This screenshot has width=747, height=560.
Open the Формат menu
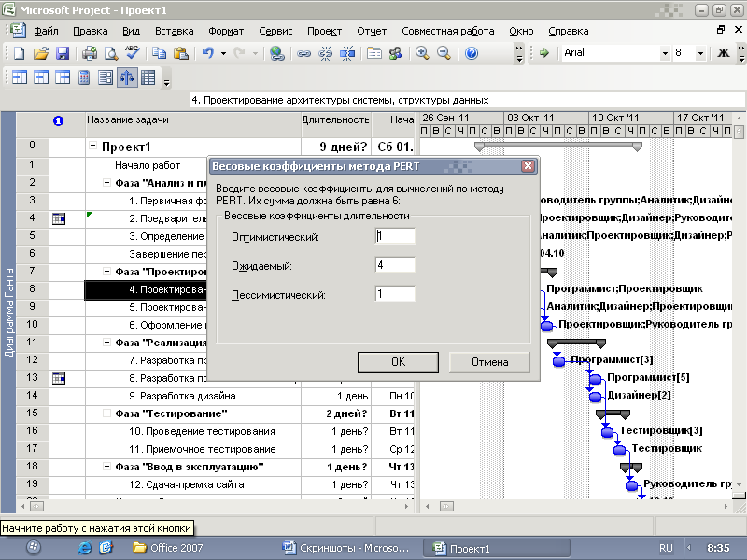(226, 31)
